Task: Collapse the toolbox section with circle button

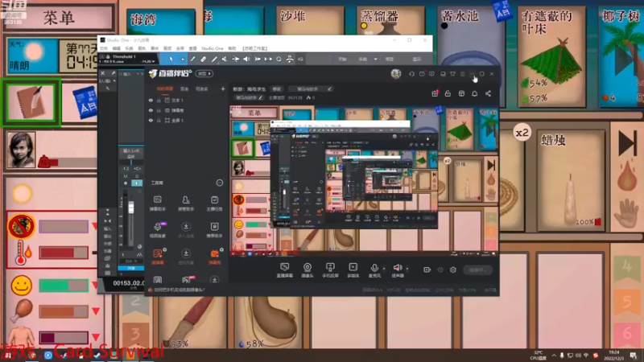Action: pos(220,183)
